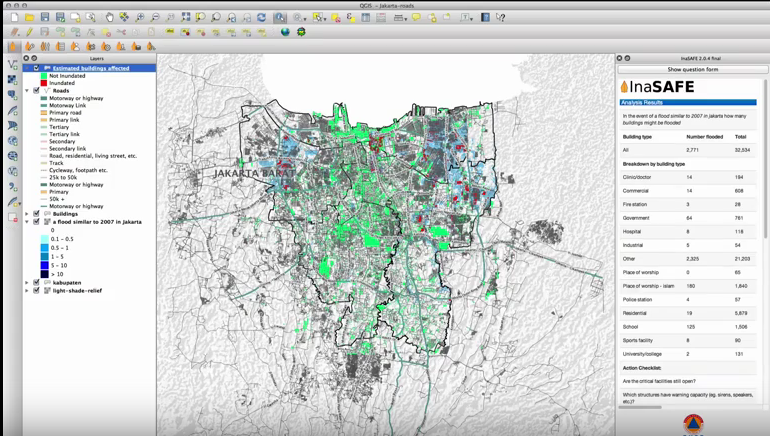
Task: Click the Place of worship - Islam row
Action: [x=688, y=286]
